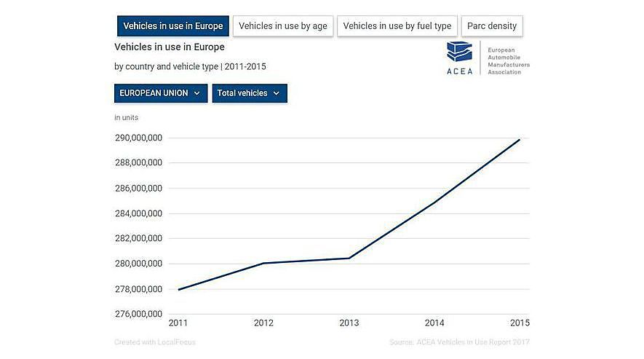Click the 2013 point on the chart line
The width and height of the screenshot is (644, 359).
(349, 258)
